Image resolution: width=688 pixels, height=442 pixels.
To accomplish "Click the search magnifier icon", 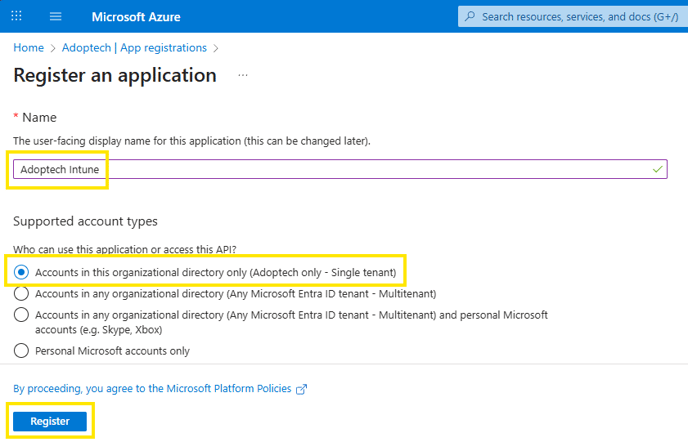I will (470, 17).
